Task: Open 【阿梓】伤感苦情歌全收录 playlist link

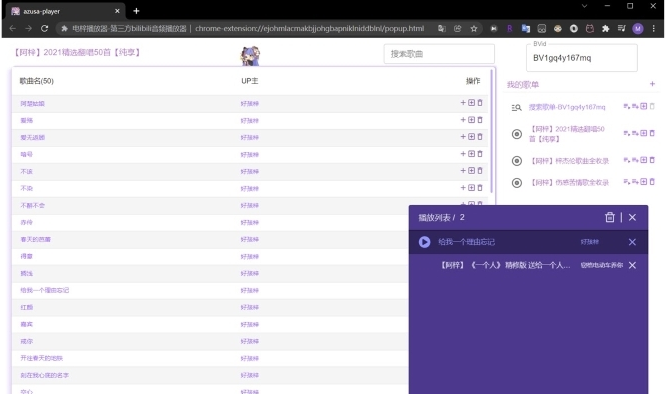Action: [570, 183]
